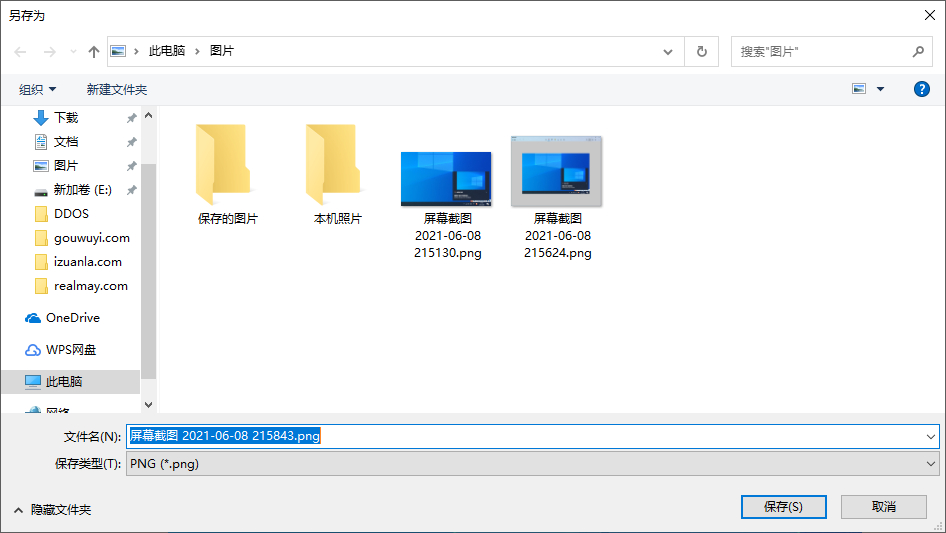This screenshot has width=946, height=533.
Task: Click the 取消 button
Action: click(883, 506)
